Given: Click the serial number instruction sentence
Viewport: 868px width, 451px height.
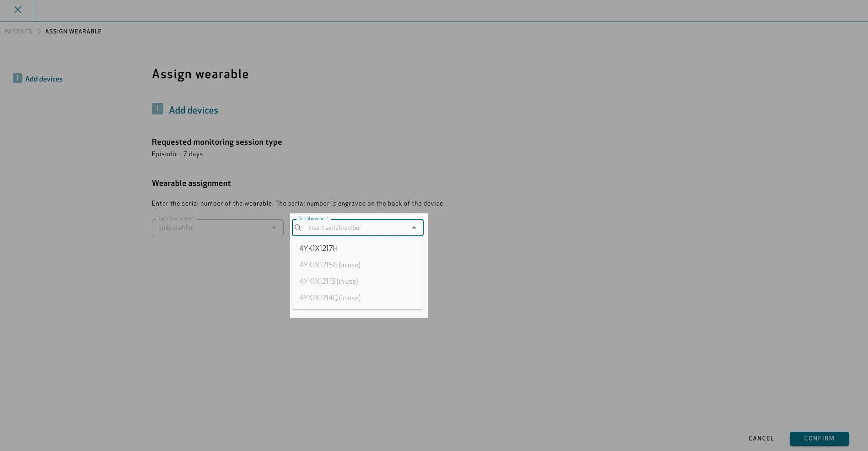Looking at the screenshot, I should 298,203.
